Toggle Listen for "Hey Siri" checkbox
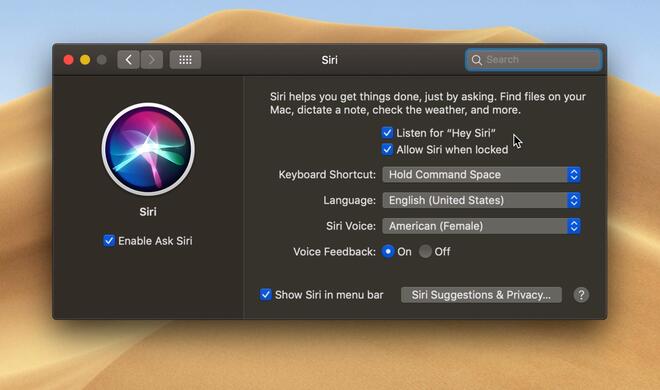660x390 pixels. click(387, 133)
